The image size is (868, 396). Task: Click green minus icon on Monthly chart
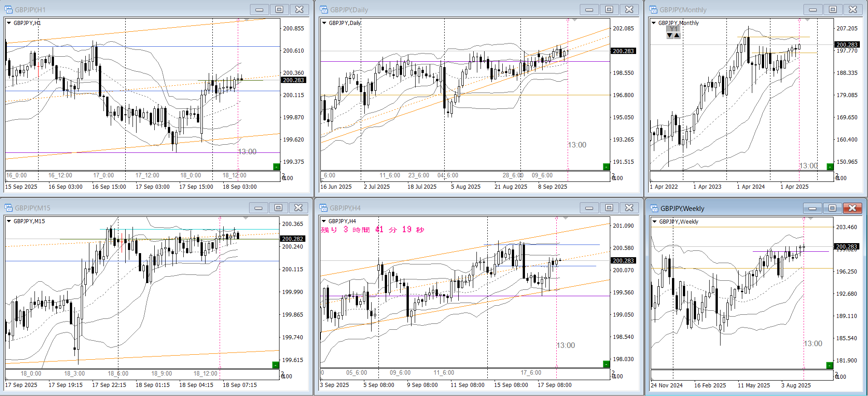coord(830,166)
